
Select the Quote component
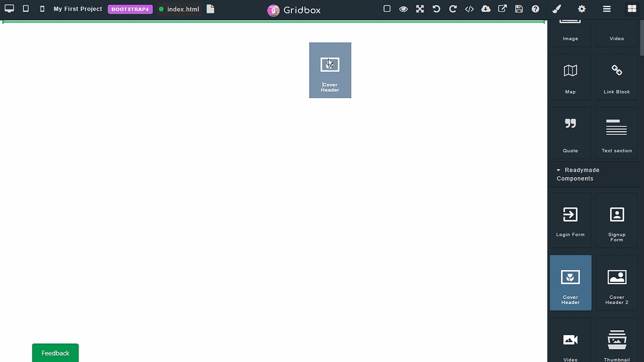tap(570, 132)
